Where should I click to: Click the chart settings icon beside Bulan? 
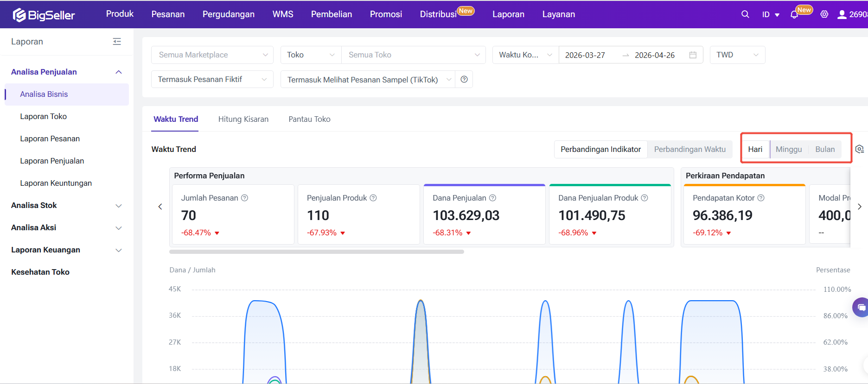[x=860, y=149]
